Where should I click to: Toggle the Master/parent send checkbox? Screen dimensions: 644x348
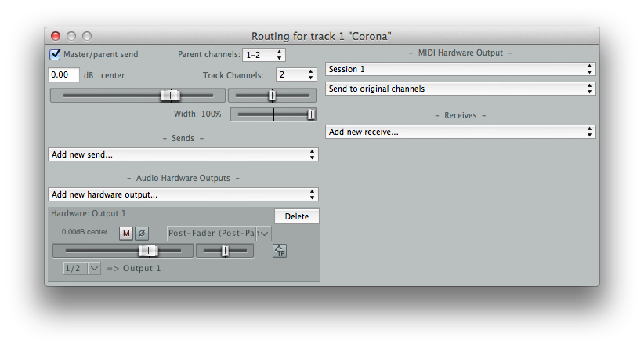55,54
